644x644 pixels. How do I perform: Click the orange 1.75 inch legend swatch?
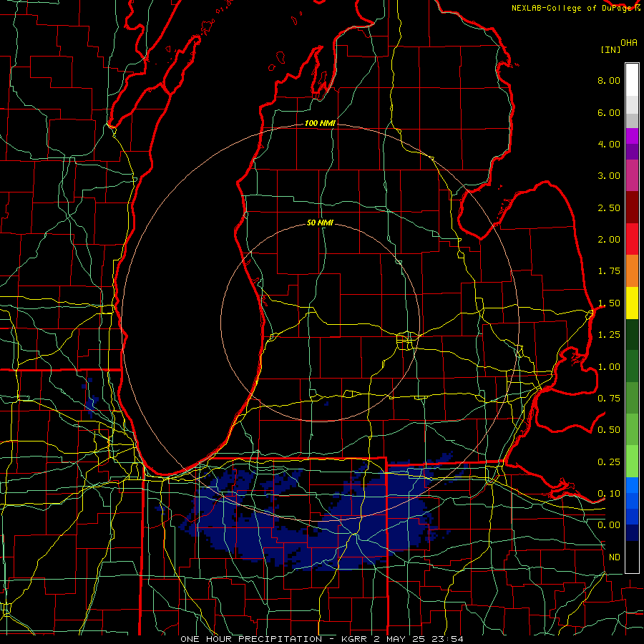[x=632, y=271]
